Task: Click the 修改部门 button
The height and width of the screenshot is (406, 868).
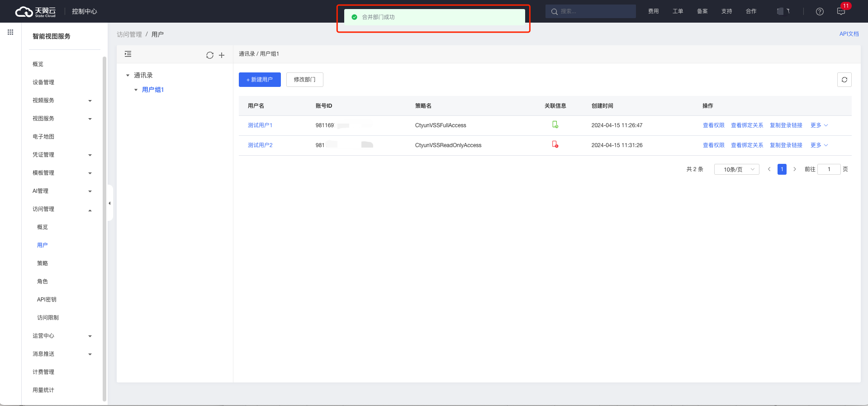Action: tap(305, 80)
